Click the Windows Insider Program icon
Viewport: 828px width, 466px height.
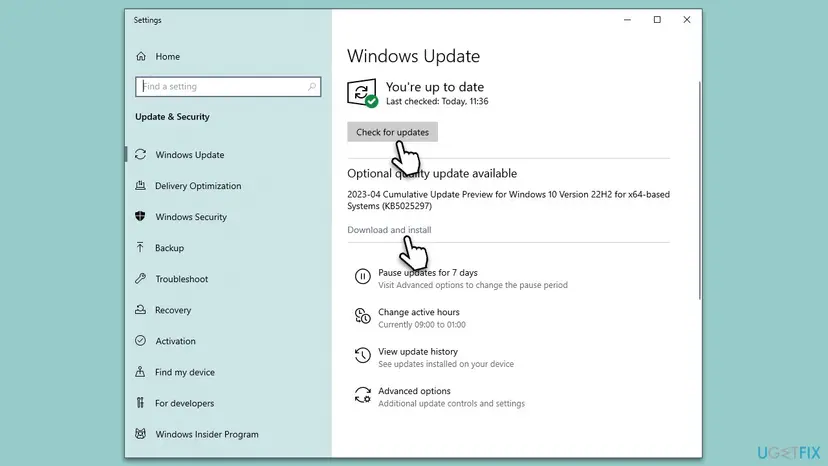(x=140, y=434)
